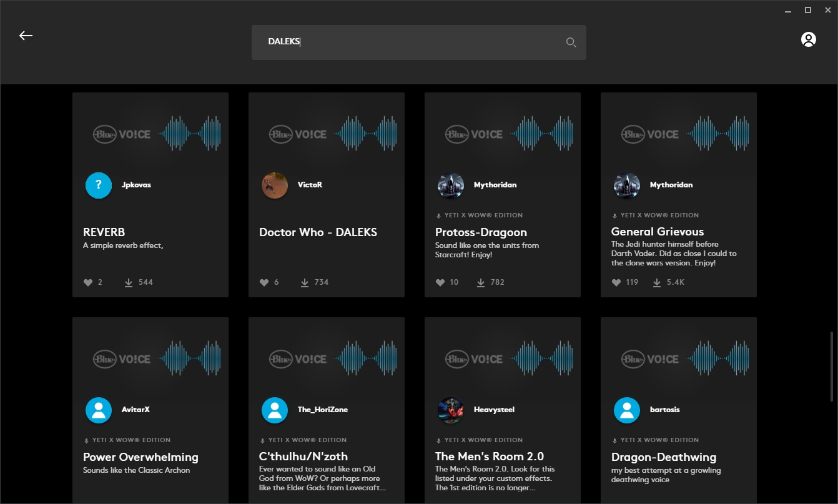Go back using the left arrow
Screen dimensions: 838x504
coord(26,36)
